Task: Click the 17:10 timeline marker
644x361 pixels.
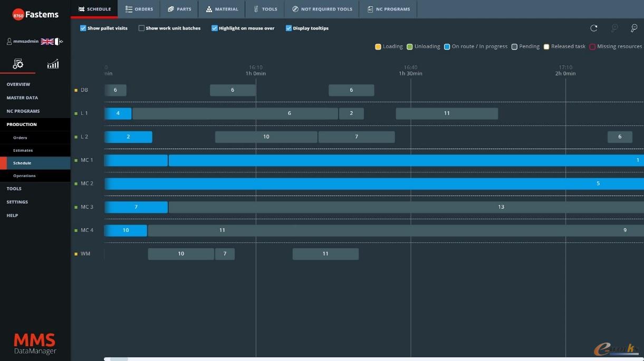Action: pyautogui.click(x=565, y=67)
